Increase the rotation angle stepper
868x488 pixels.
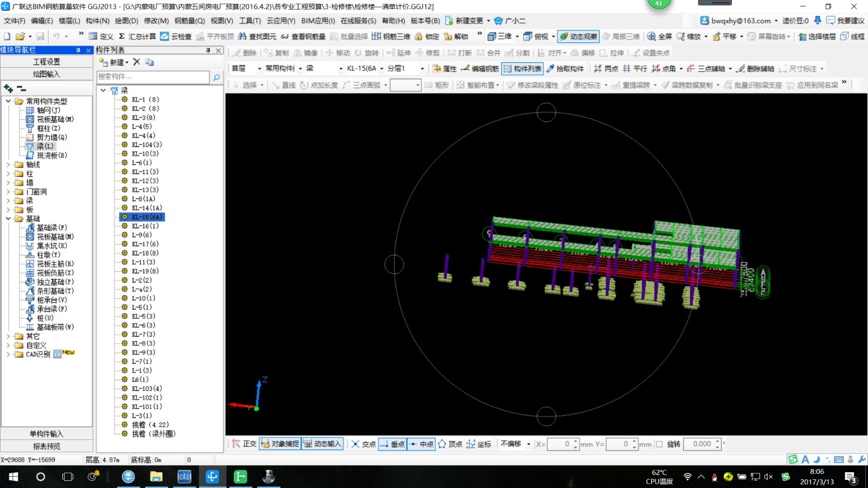(x=718, y=441)
